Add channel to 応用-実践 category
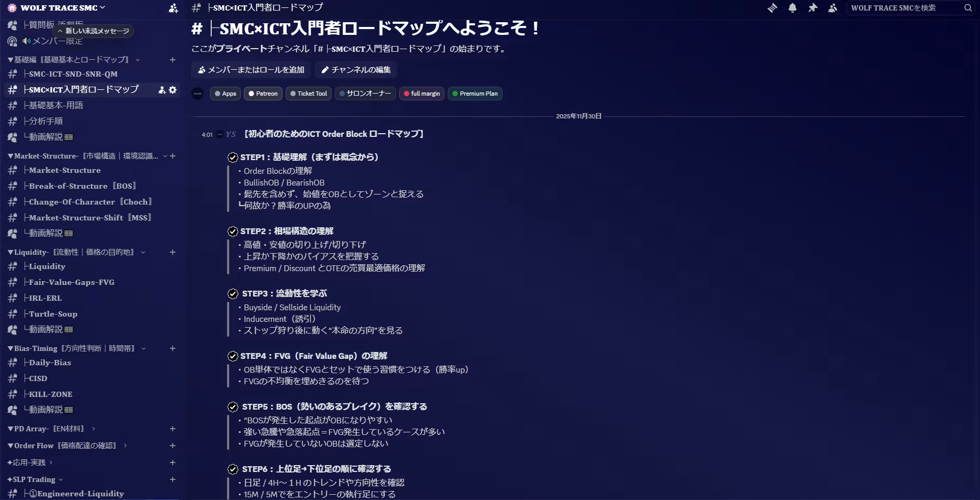The image size is (980, 500). (173, 462)
